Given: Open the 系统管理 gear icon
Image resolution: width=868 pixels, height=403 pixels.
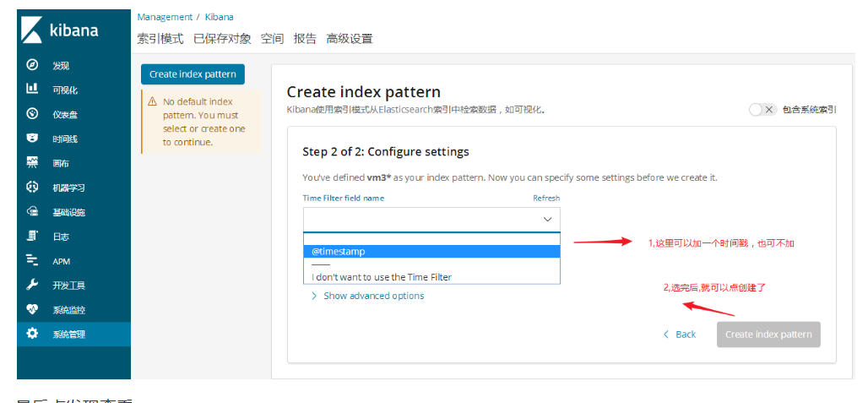Looking at the screenshot, I should (32, 334).
